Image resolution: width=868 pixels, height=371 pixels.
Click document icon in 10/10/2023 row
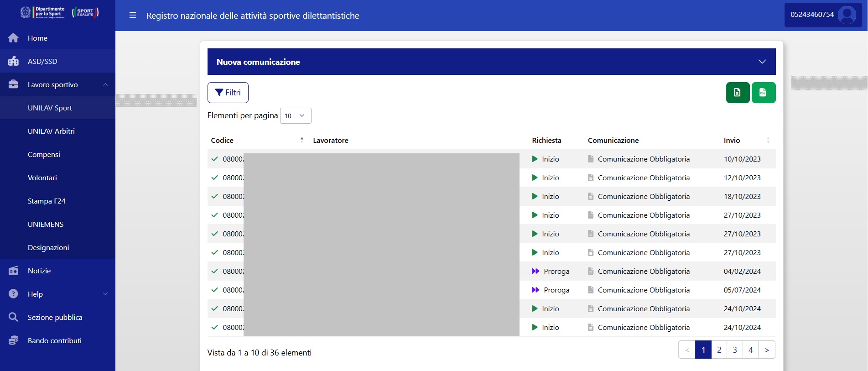tap(591, 159)
